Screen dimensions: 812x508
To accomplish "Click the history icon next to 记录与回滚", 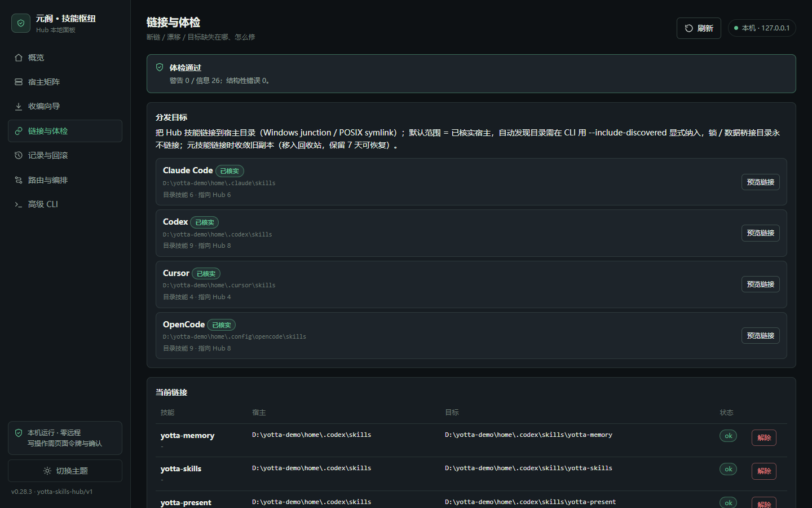I will click(x=19, y=155).
